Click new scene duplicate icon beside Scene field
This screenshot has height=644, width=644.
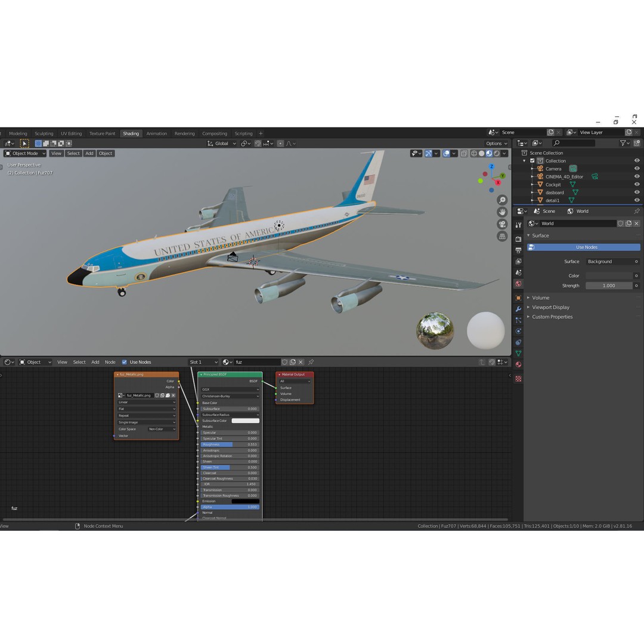pyautogui.click(x=550, y=132)
